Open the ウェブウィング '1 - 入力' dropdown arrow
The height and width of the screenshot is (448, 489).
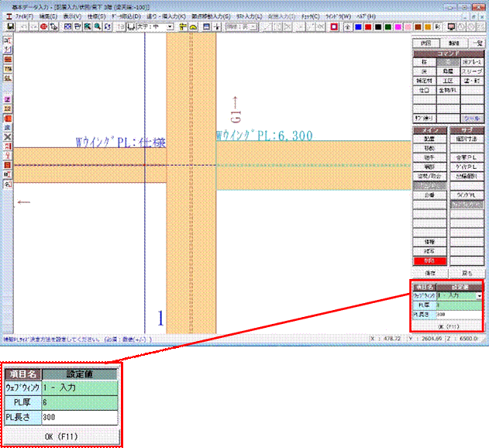[480, 295]
